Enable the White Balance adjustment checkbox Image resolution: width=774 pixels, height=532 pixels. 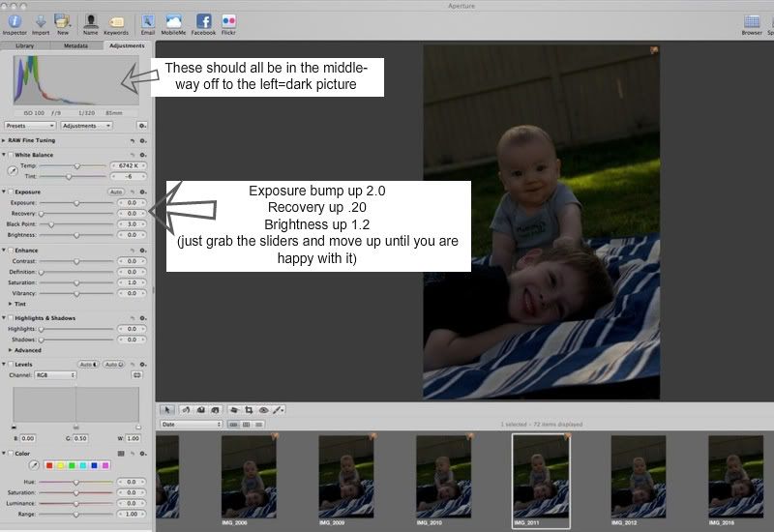click(x=11, y=155)
